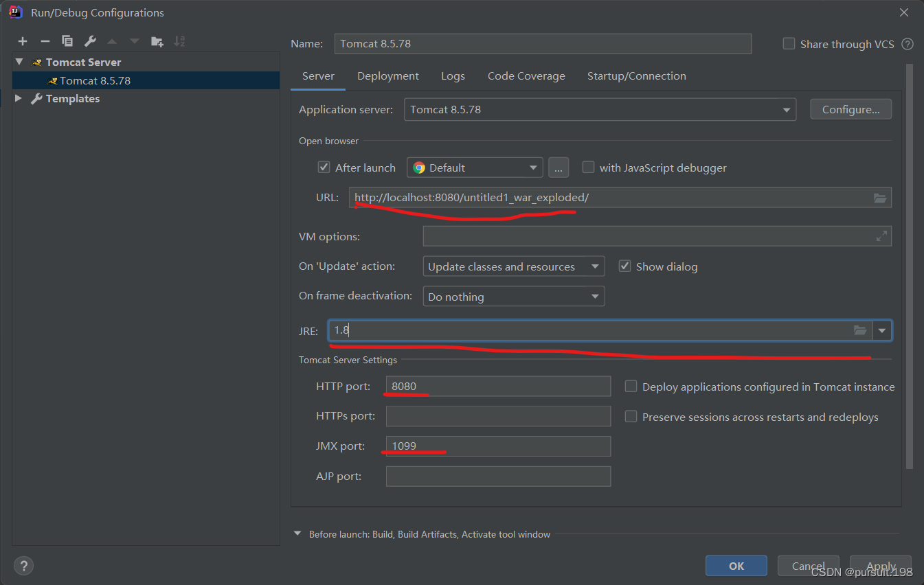Viewport: 924px width, 585px height.
Task: Move configuration up with the up arrow
Action: (112, 41)
